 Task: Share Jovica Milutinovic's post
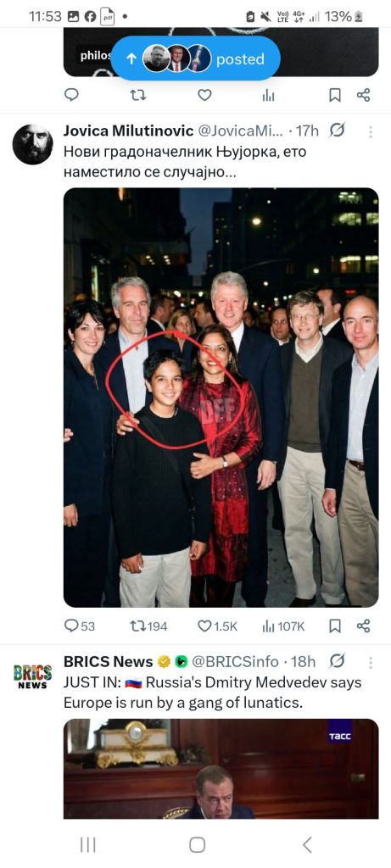(363, 626)
